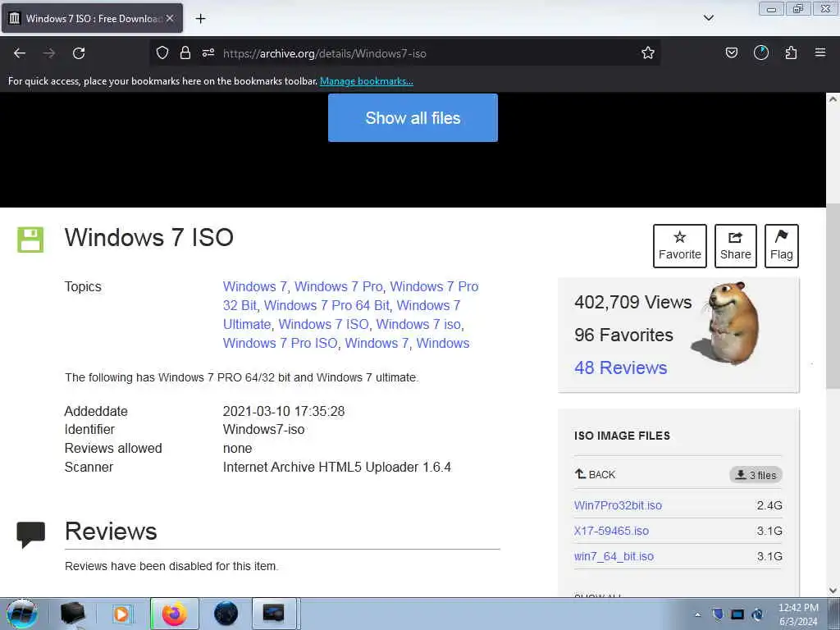Click the page vertical scrollbar thumb

(833, 295)
